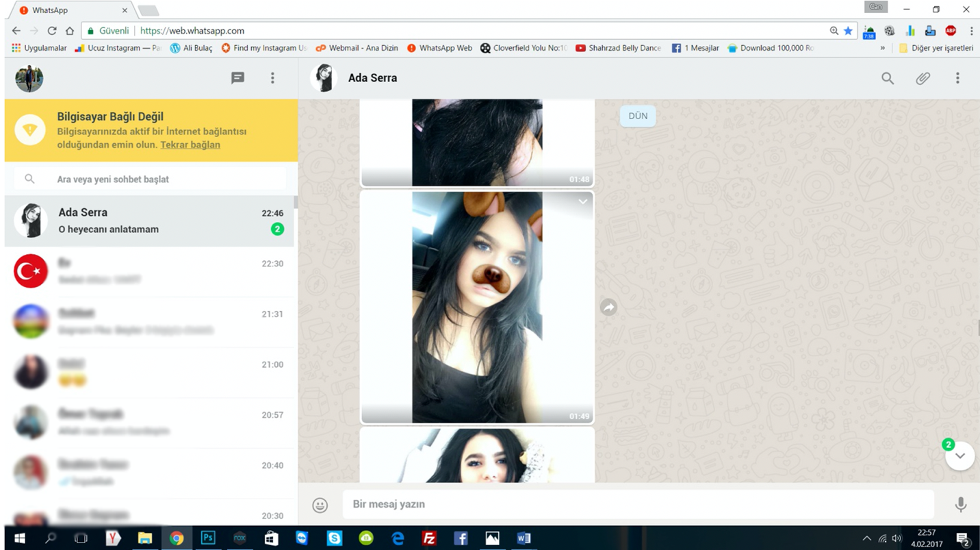Open Word from the taskbar
980x550 pixels.
tap(524, 538)
